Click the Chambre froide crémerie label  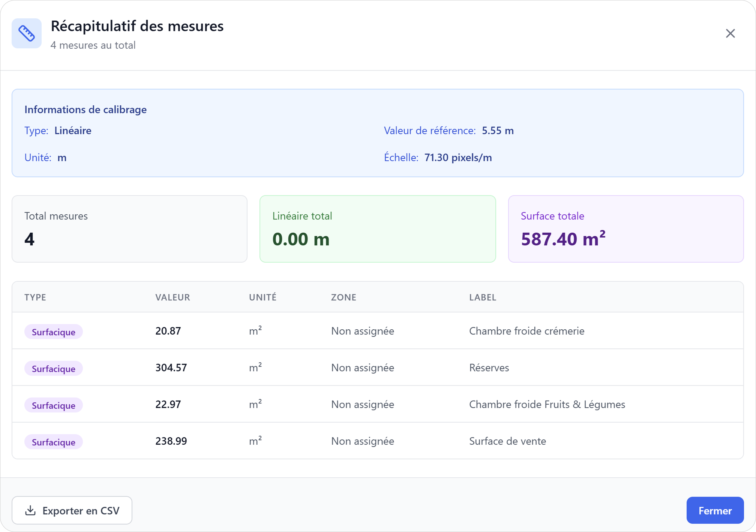pos(526,331)
